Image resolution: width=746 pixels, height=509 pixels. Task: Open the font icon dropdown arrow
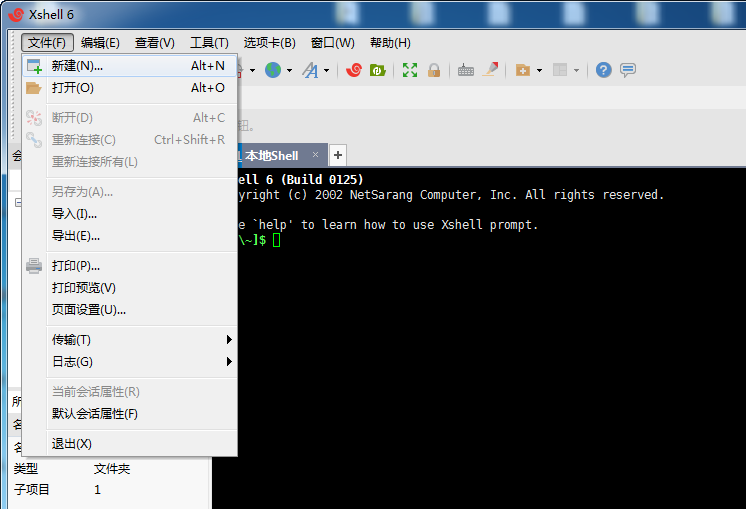[326, 70]
